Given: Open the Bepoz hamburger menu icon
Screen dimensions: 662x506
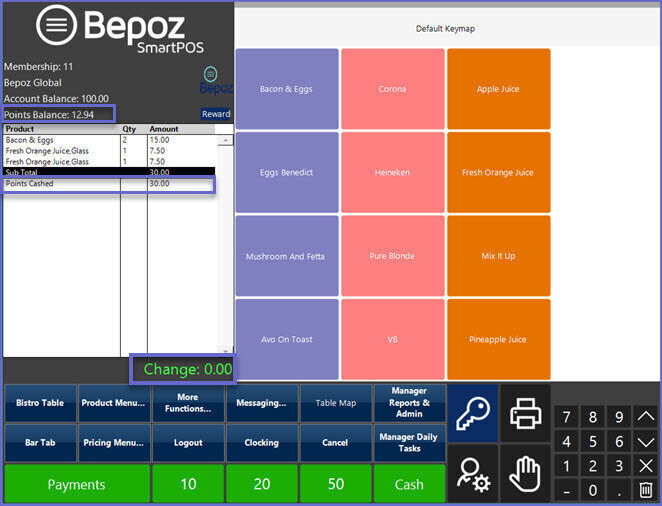Looking at the screenshot, I should [x=56, y=27].
